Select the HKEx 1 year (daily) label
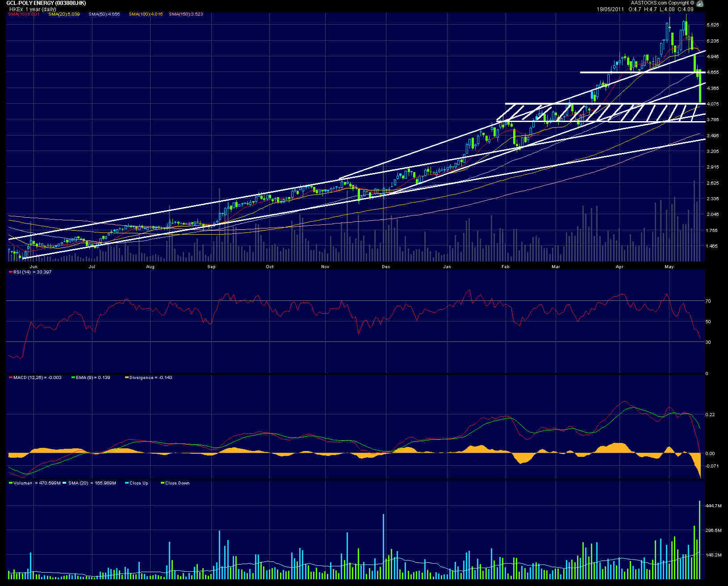This screenshot has width=728, height=586. coord(33,9)
